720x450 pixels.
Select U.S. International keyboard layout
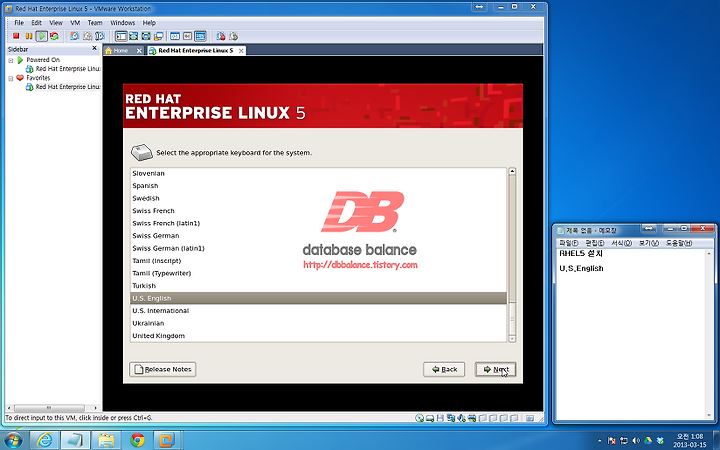tap(318, 311)
